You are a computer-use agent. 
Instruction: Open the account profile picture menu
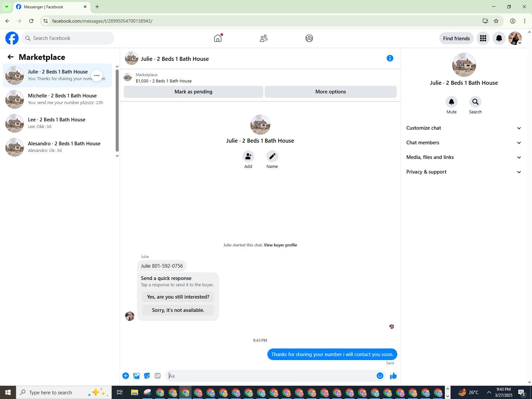click(515, 38)
